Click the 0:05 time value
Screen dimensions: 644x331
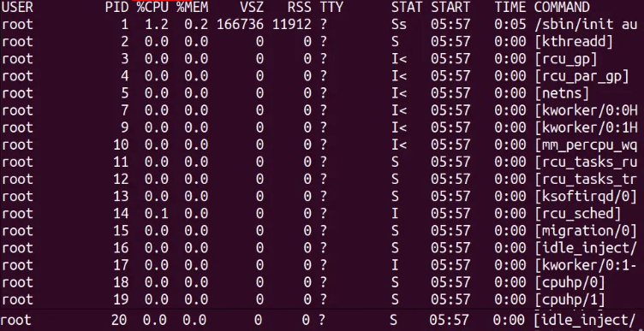[510, 25]
